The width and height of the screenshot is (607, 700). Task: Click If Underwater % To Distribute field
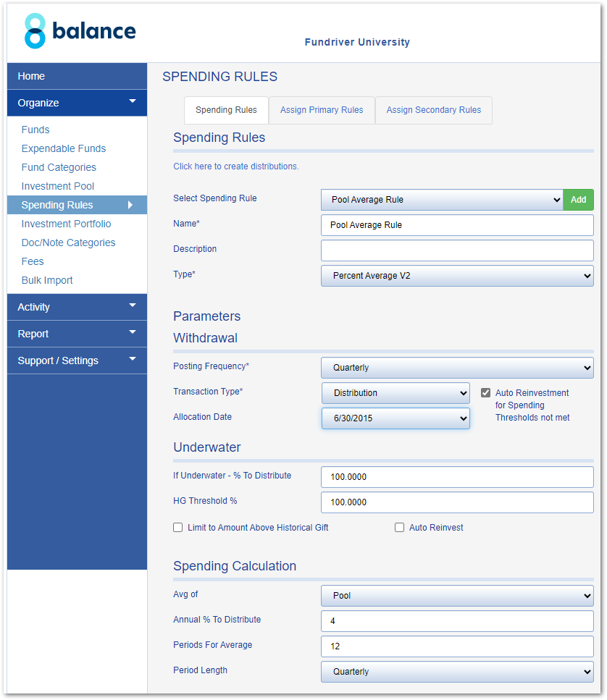(x=457, y=477)
